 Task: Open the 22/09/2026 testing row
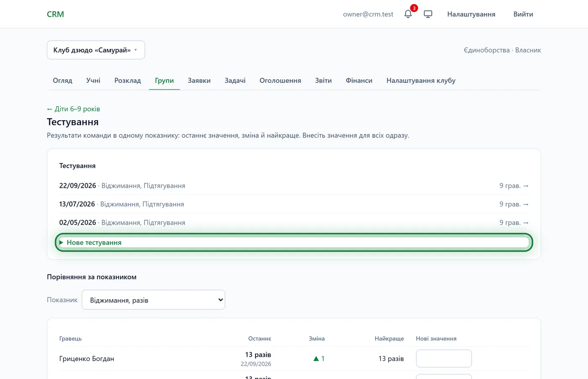point(294,186)
